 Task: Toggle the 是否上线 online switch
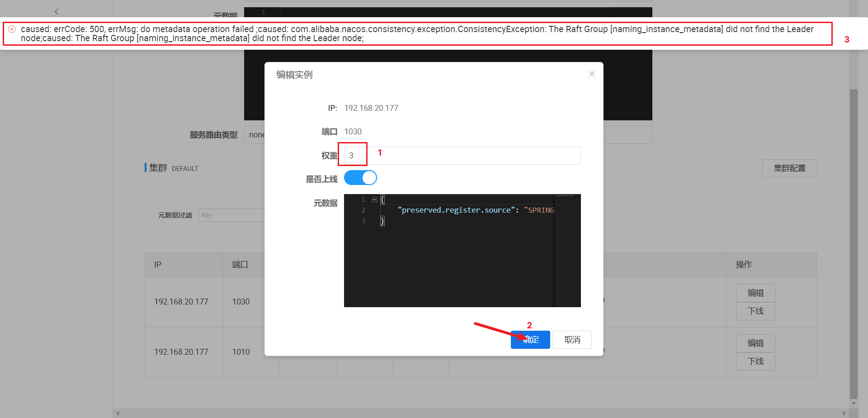pos(360,178)
